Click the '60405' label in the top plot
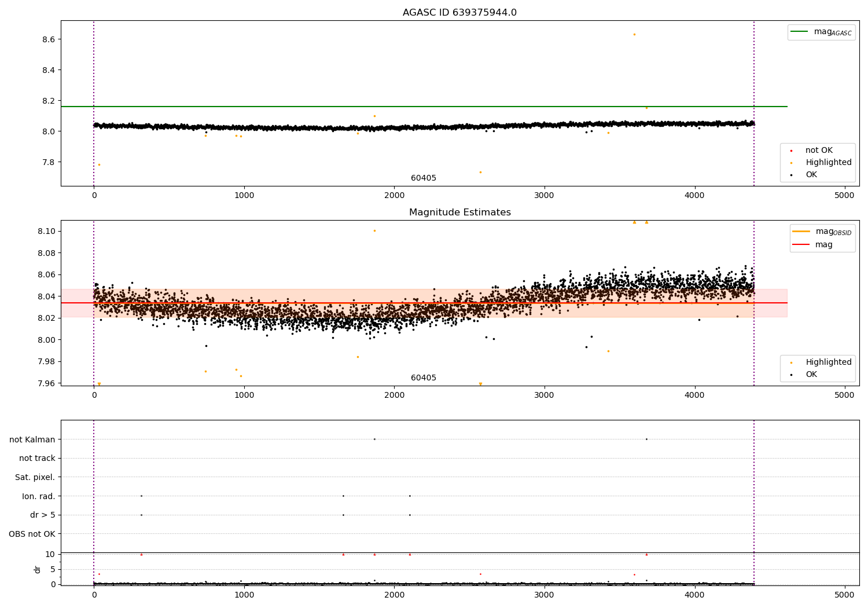 [424, 178]
